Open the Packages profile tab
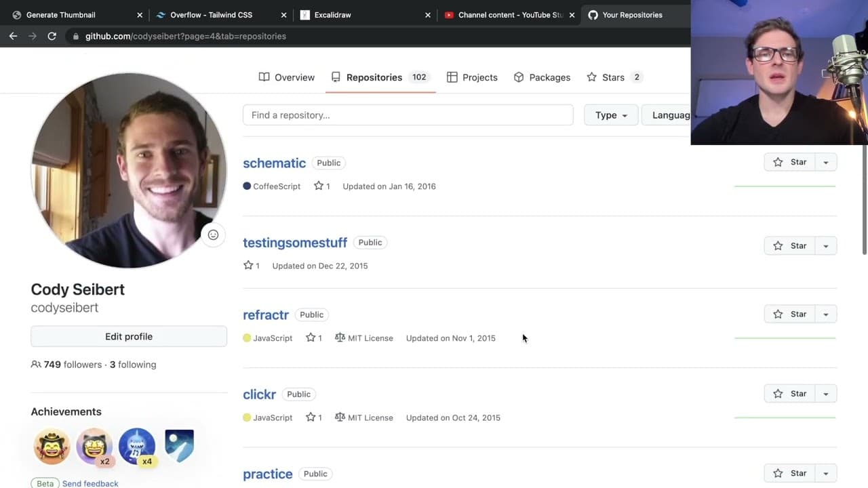Screen dimensions: 868x488 [542, 77]
